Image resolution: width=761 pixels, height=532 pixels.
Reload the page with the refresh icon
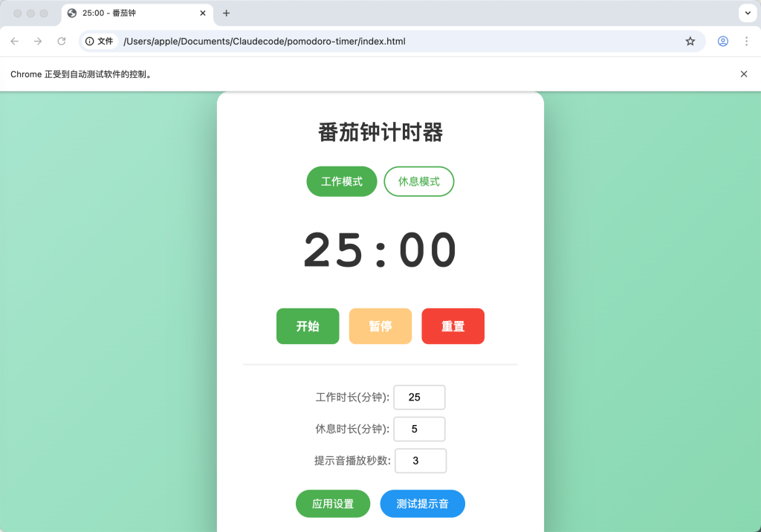point(62,42)
